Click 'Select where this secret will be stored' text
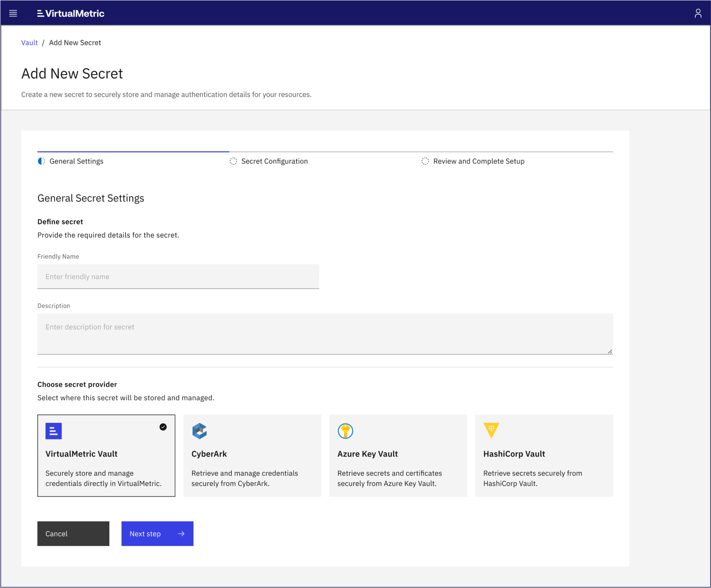The height and width of the screenshot is (588, 711). 126,397
